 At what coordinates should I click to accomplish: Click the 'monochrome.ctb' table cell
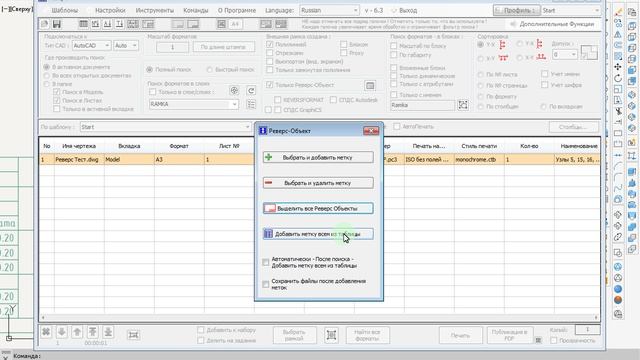[x=479, y=160]
